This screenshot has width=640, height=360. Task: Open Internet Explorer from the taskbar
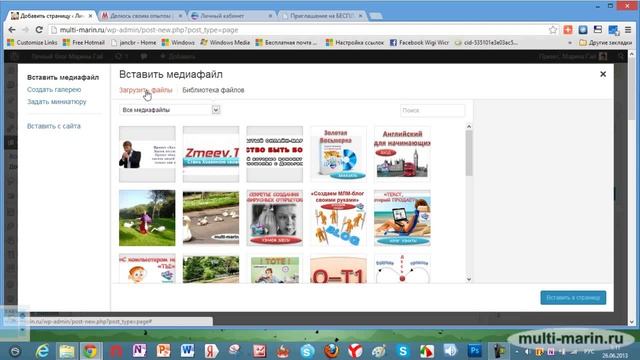[x=42, y=351]
